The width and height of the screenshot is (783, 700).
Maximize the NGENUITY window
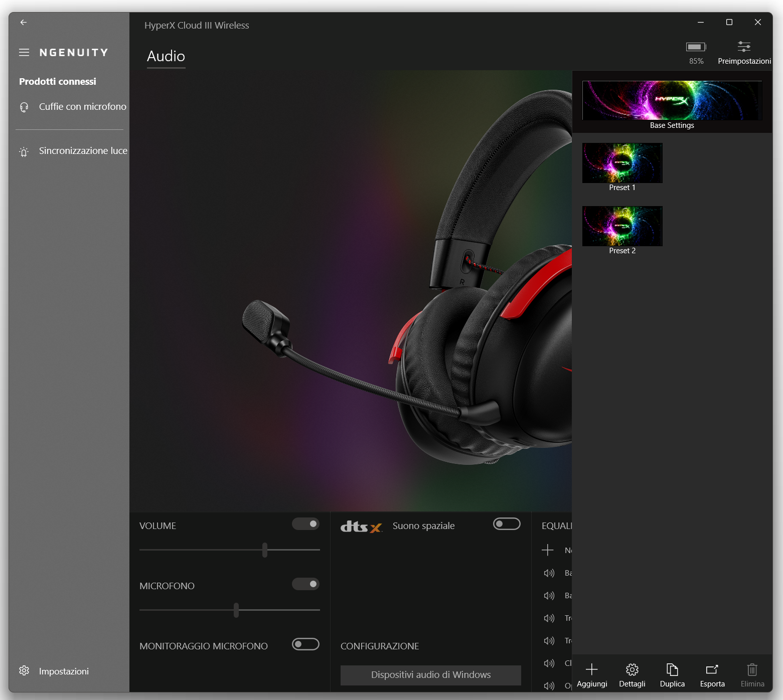click(x=729, y=22)
